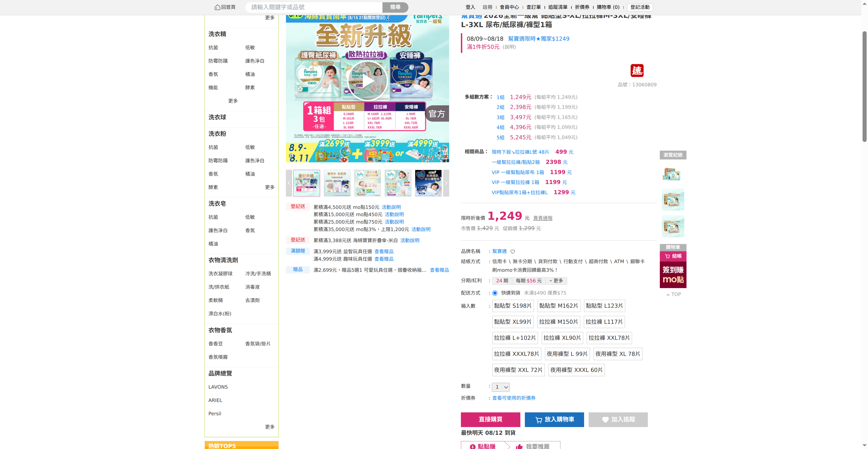Open 購物車 (0) in top navigation
This screenshot has height=449, width=868.
pyautogui.click(x=608, y=7)
